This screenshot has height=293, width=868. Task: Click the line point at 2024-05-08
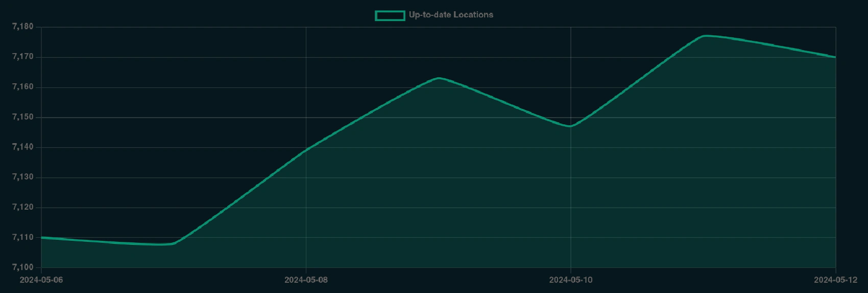(306, 150)
